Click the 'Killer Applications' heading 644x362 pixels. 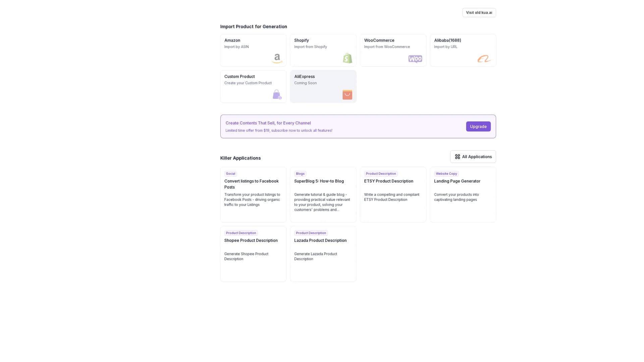[240, 158]
